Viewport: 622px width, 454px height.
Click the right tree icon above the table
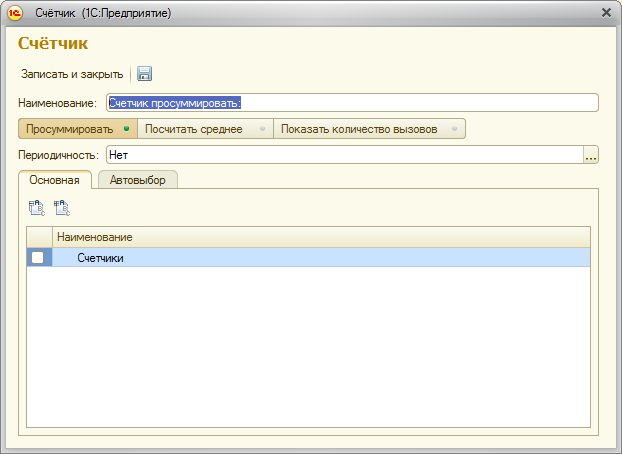[62, 208]
